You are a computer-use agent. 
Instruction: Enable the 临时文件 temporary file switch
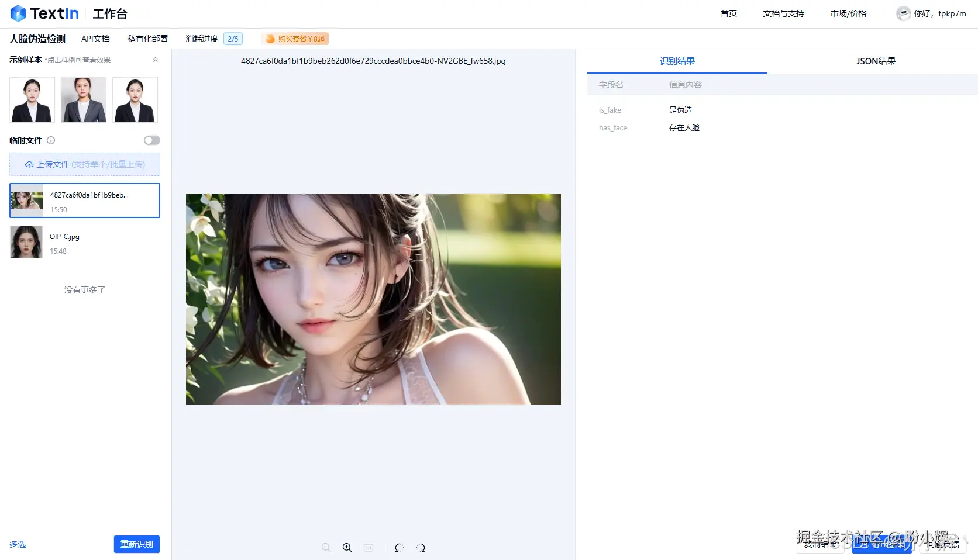[x=151, y=140]
